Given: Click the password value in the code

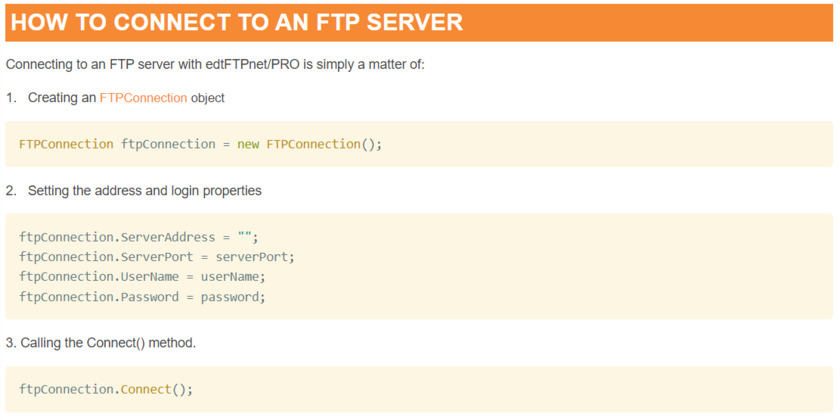Looking at the screenshot, I should coord(230,297).
